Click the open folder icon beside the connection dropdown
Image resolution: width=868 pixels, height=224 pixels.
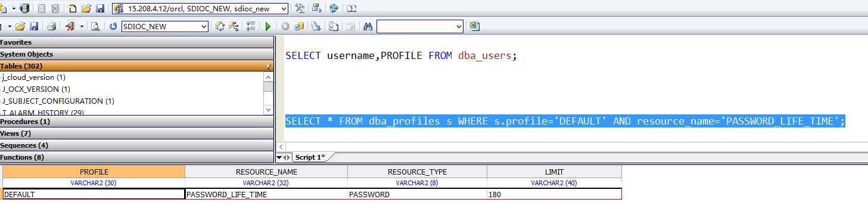tap(86, 8)
